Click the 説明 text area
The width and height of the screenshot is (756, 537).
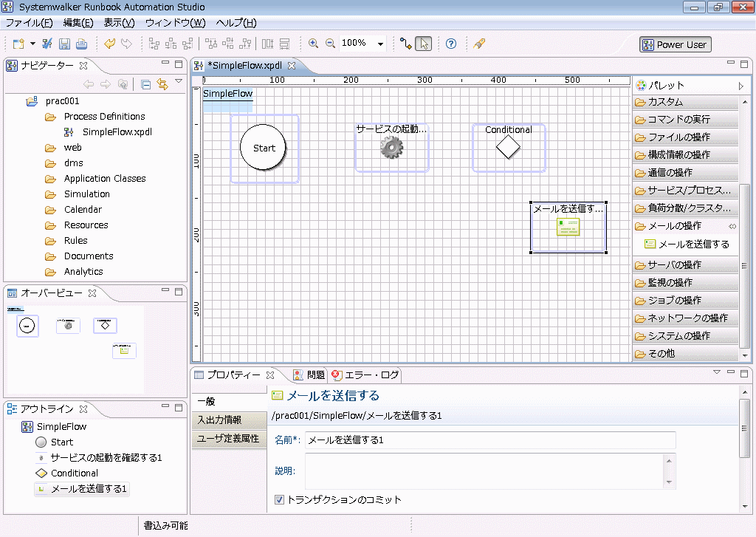point(486,471)
